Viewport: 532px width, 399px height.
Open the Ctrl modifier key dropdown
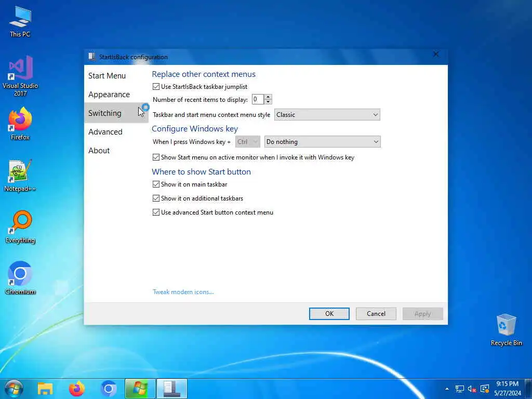[248, 142]
